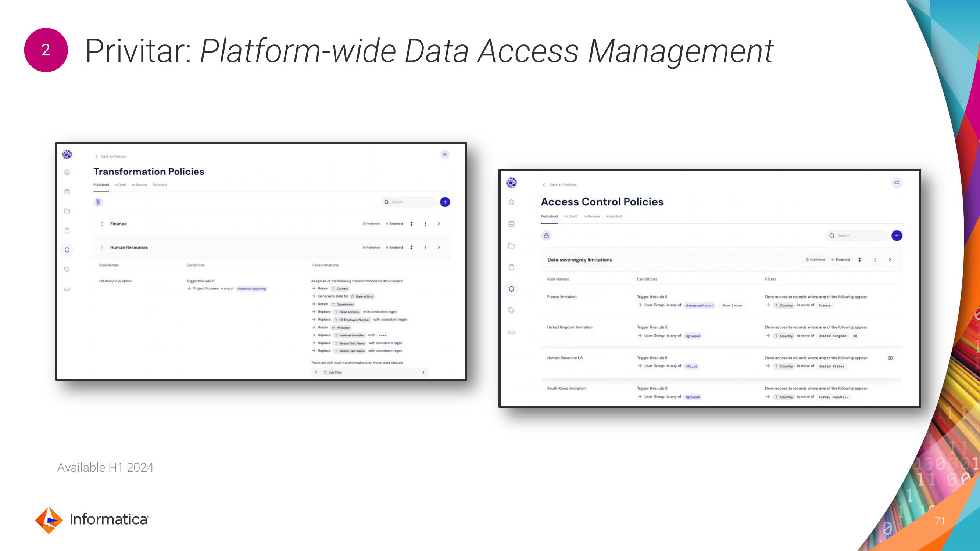Click collapse arrows on Human Resources policy row
Viewport: 980px width, 551px height.
pos(411,248)
